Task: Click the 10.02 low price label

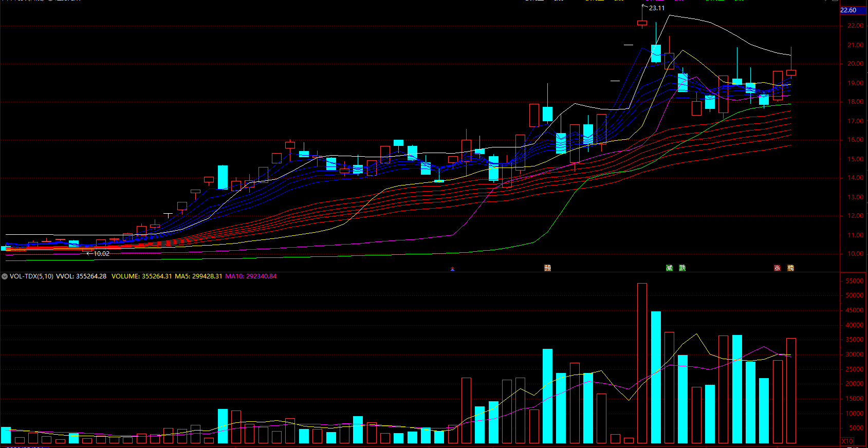Action: coord(101,254)
